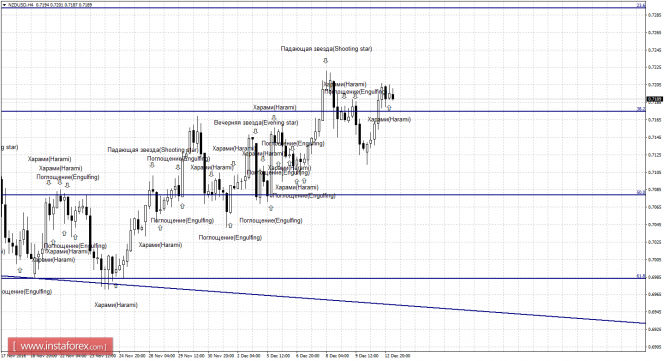Click the up arrow above the lowest Harami label
Viewport: 664px width, 361px height.
pyautogui.click(x=116, y=286)
